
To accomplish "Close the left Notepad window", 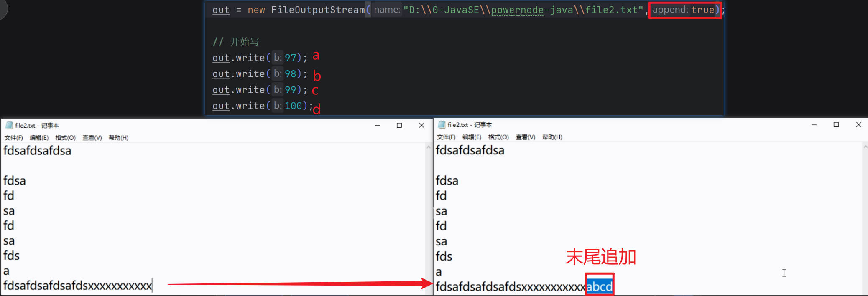I will tap(421, 125).
